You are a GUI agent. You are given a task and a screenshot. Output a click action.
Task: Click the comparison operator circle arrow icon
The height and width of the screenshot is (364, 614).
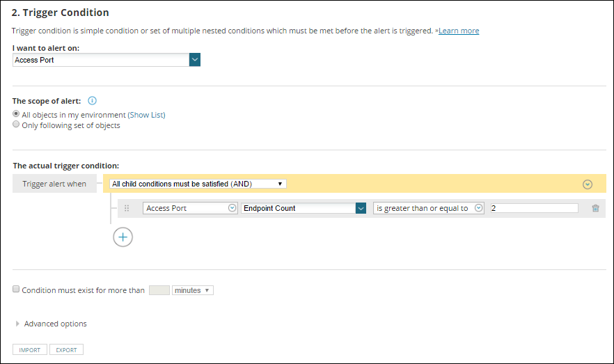pyautogui.click(x=478, y=208)
